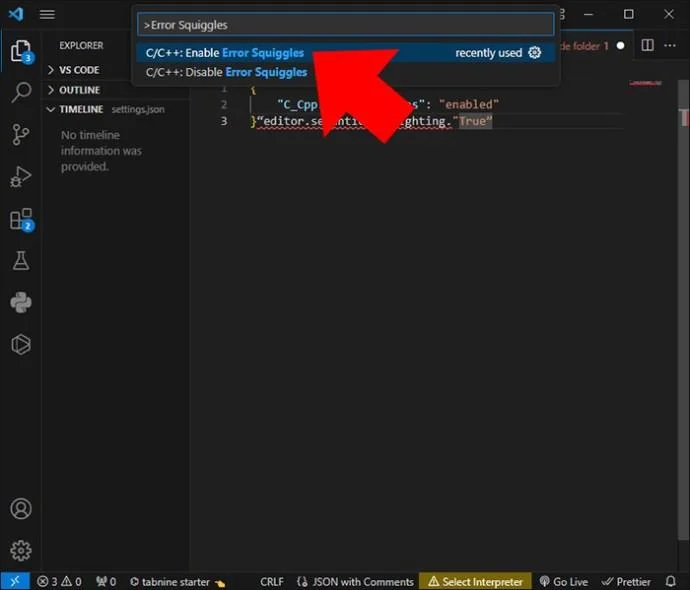Open the Search view icon
The image size is (690, 590).
click(21, 92)
